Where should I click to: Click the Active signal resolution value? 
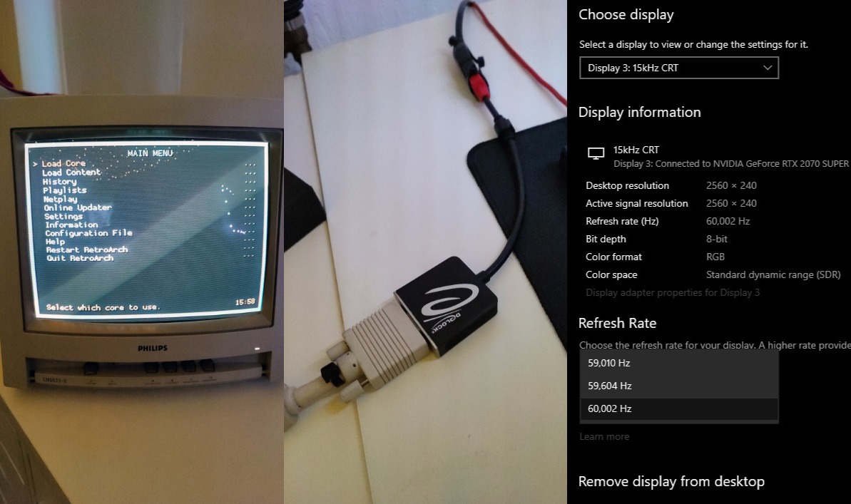(x=731, y=203)
